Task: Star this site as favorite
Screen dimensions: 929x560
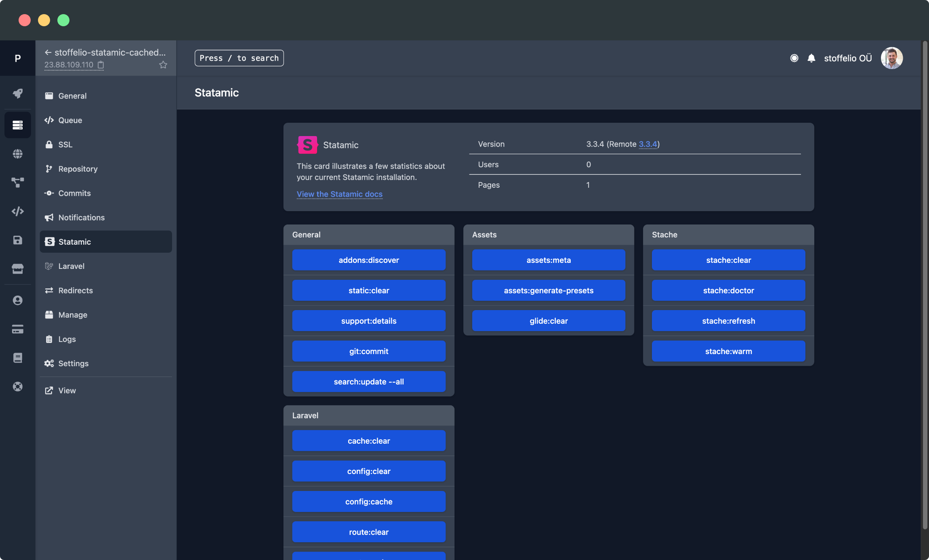Action: point(163,65)
